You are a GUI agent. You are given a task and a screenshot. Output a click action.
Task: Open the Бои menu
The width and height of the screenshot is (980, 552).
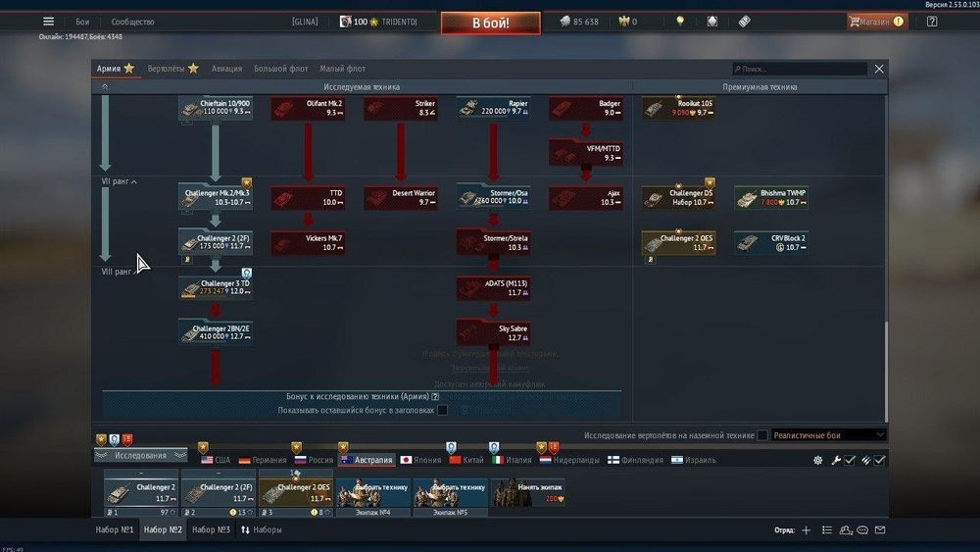82,22
